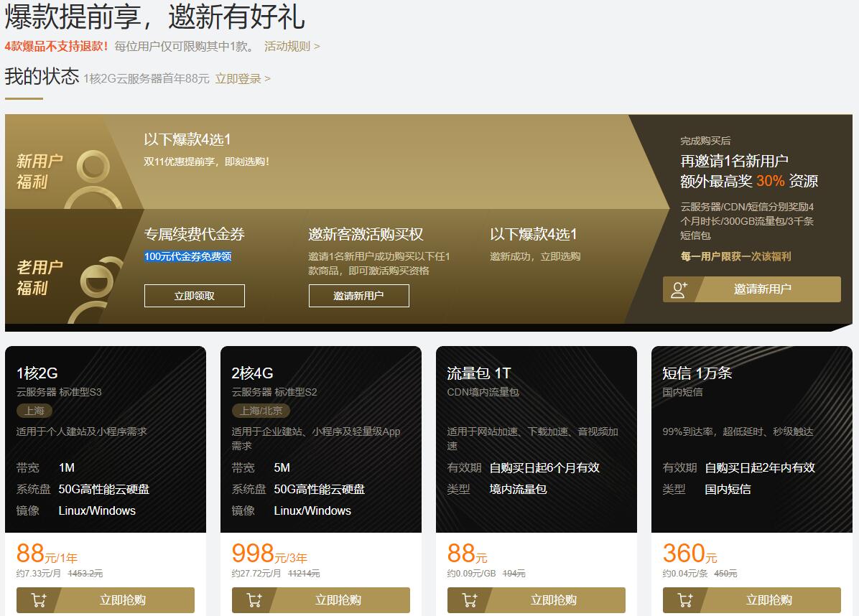Click cart icon on 2核4G card
Viewport: 859px width, 616px height.
pyautogui.click(x=254, y=600)
